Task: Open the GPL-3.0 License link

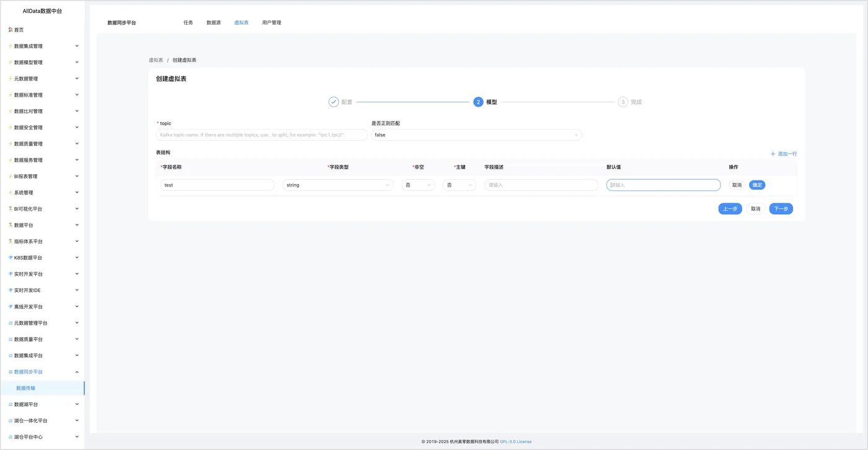Action: (x=516, y=442)
